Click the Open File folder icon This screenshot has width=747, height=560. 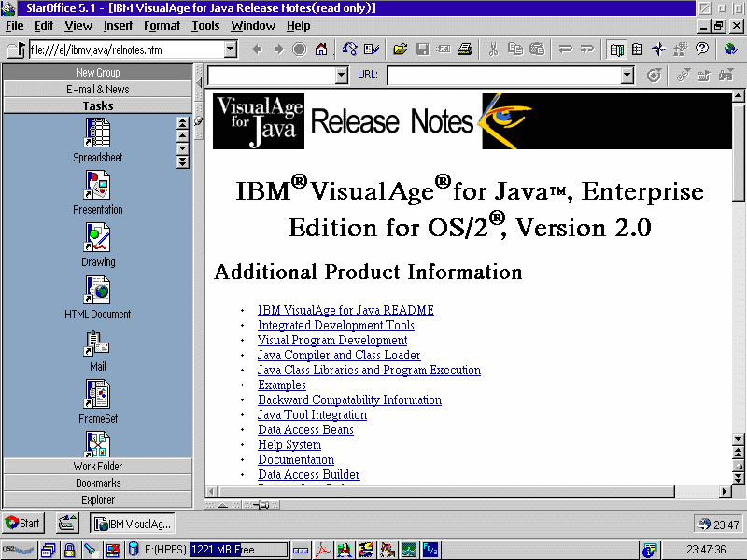pos(401,49)
